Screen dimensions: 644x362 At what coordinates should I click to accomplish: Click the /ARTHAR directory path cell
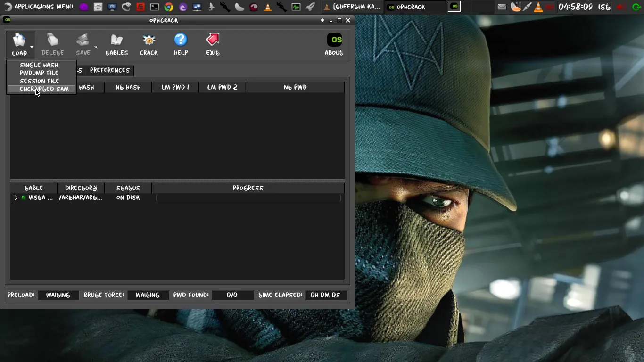pyautogui.click(x=81, y=198)
